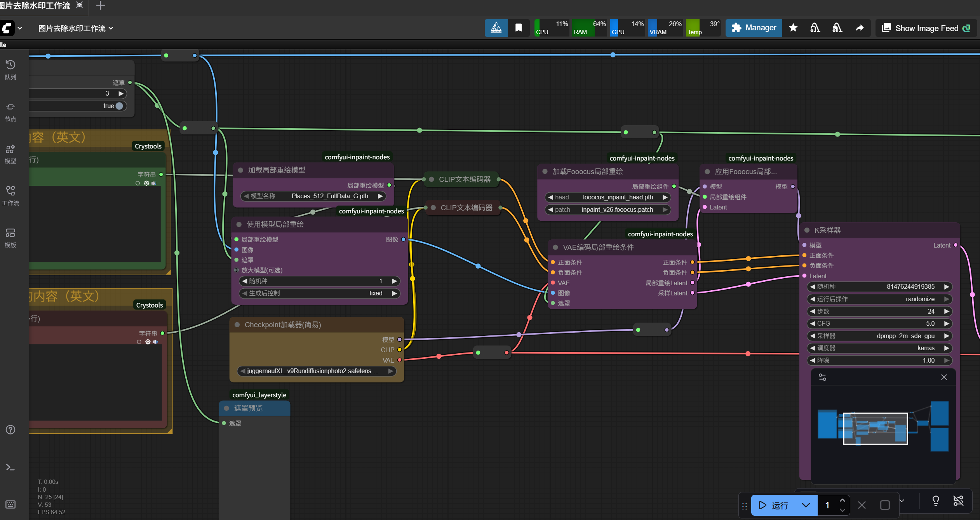
Task: Toggle the bookmark icon in the top toolbar
Action: click(x=519, y=28)
